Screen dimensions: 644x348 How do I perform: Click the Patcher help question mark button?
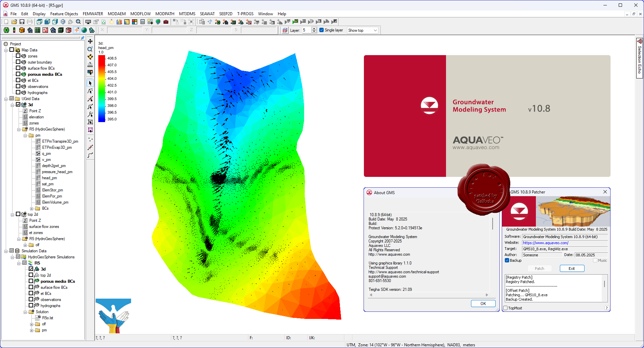[x=607, y=308]
